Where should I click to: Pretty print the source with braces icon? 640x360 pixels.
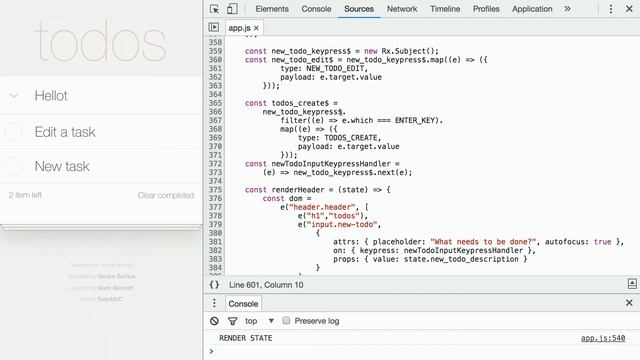pos(214,284)
